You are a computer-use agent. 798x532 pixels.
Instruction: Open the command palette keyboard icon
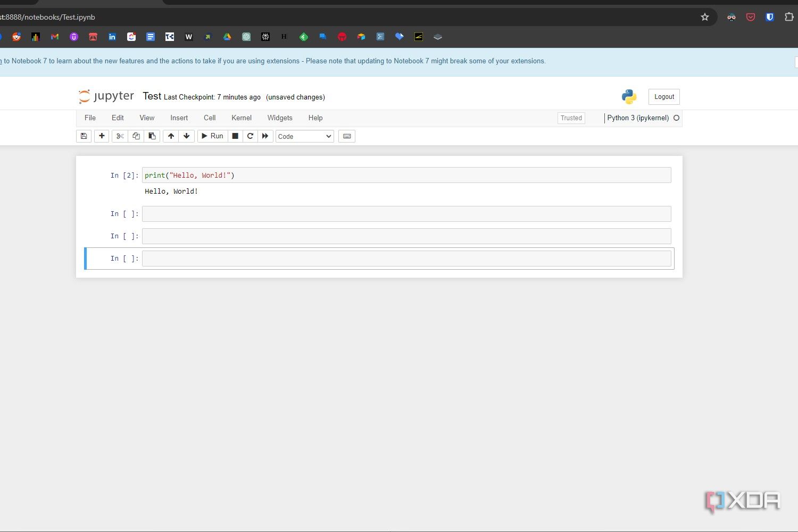[x=347, y=136]
